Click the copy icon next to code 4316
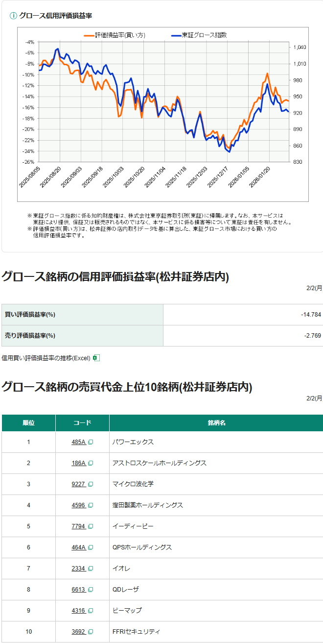 91,611
